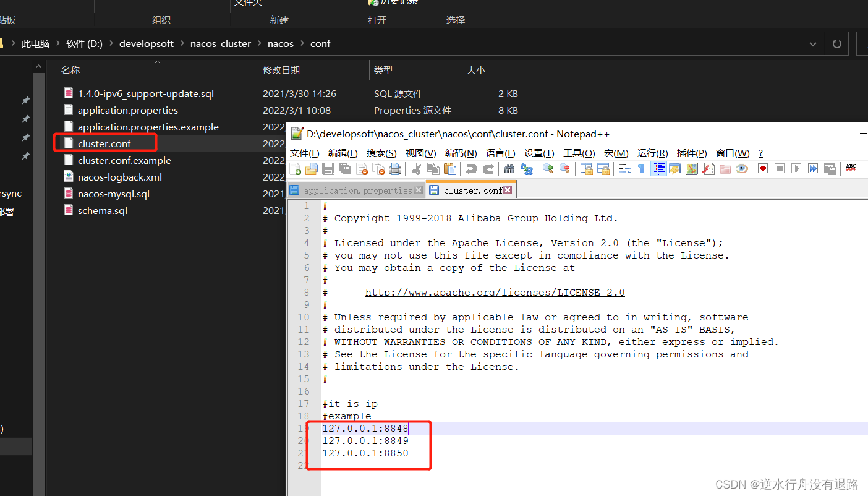Image resolution: width=868 pixels, height=496 pixels.
Task: Open the ? help menu
Action: [x=760, y=153]
